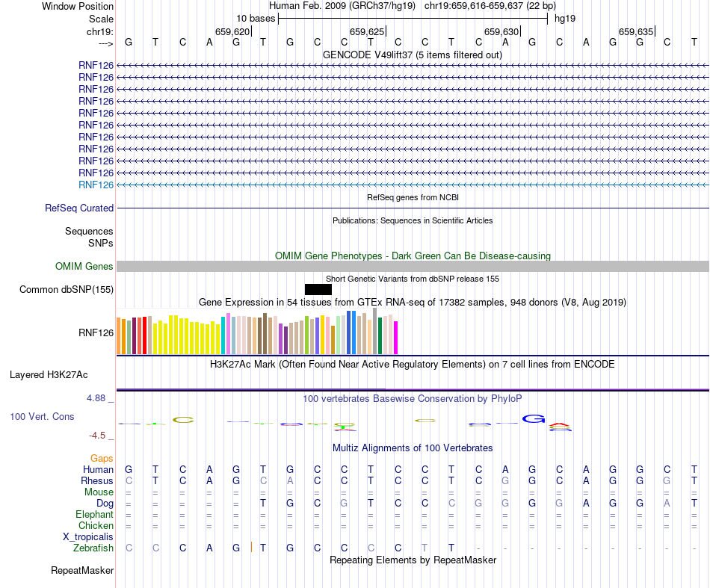The width and height of the screenshot is (710, 588).
Task: Click the 4.88 conservation scale value
Action: pyautogui.click(x=96, y=398)
